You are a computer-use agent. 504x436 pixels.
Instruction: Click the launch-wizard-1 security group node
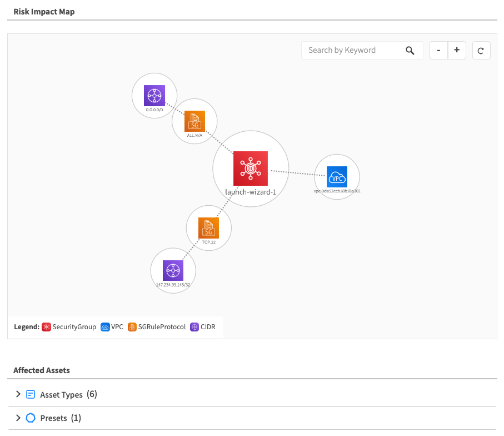point(251,169)
